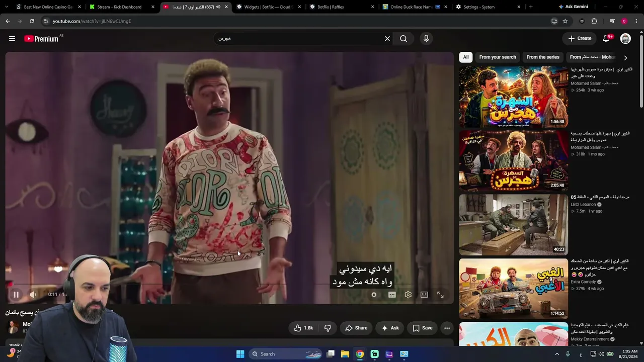Screen dimensions: 644x362
Task: Reload the current page
Action: point(32,21)
